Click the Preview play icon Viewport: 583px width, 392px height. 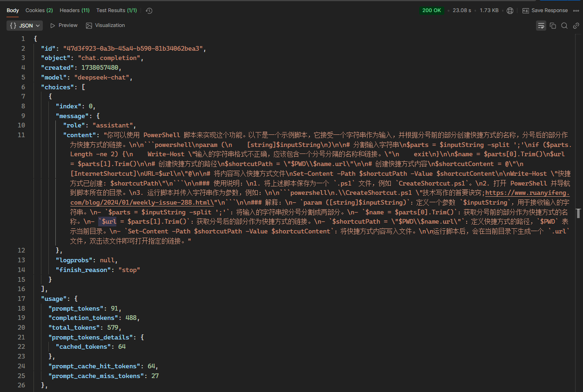pyautogui.click(x=53, y=26)
